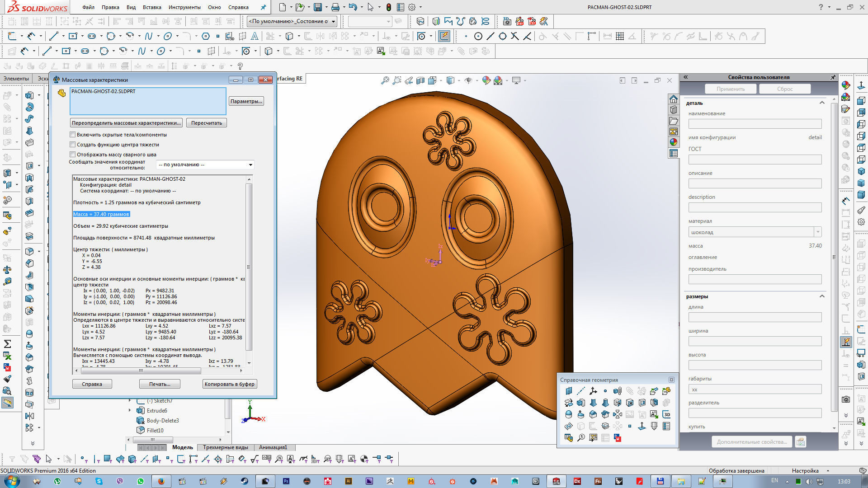Click the appearance color sphere in viewport toolbar

point(486,80)
